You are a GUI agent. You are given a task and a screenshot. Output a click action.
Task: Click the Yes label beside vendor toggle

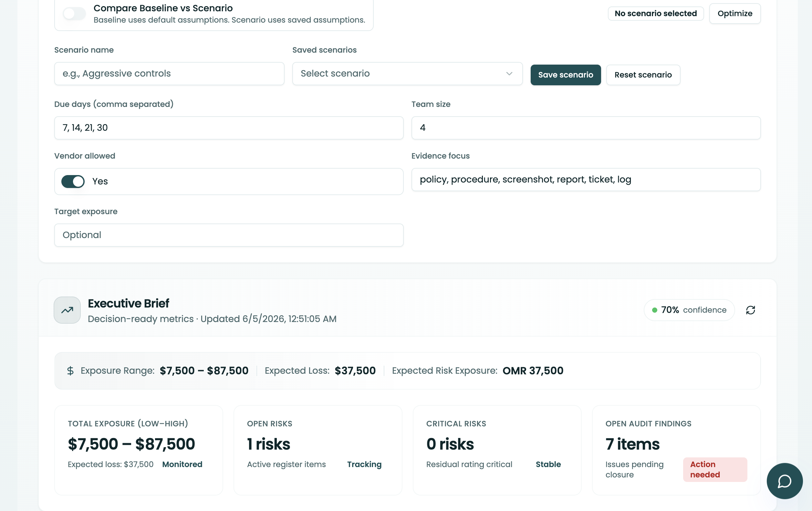click(x=100, y=182)
